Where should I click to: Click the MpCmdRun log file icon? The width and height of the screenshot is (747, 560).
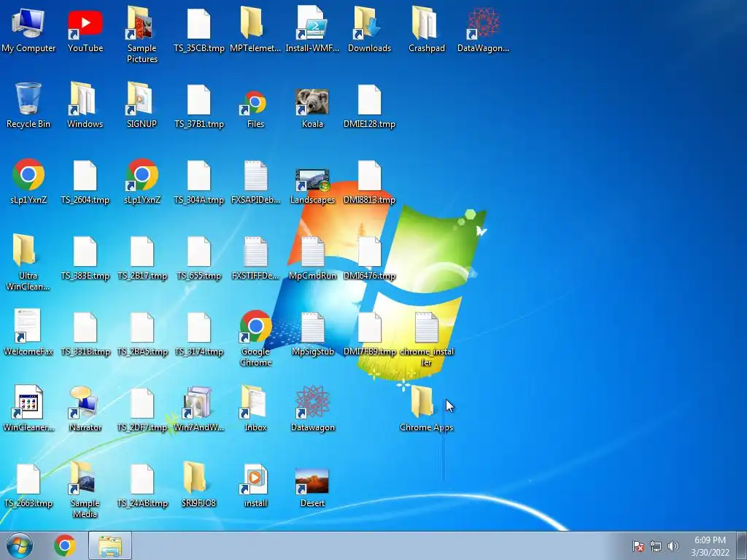coord(312,252)
